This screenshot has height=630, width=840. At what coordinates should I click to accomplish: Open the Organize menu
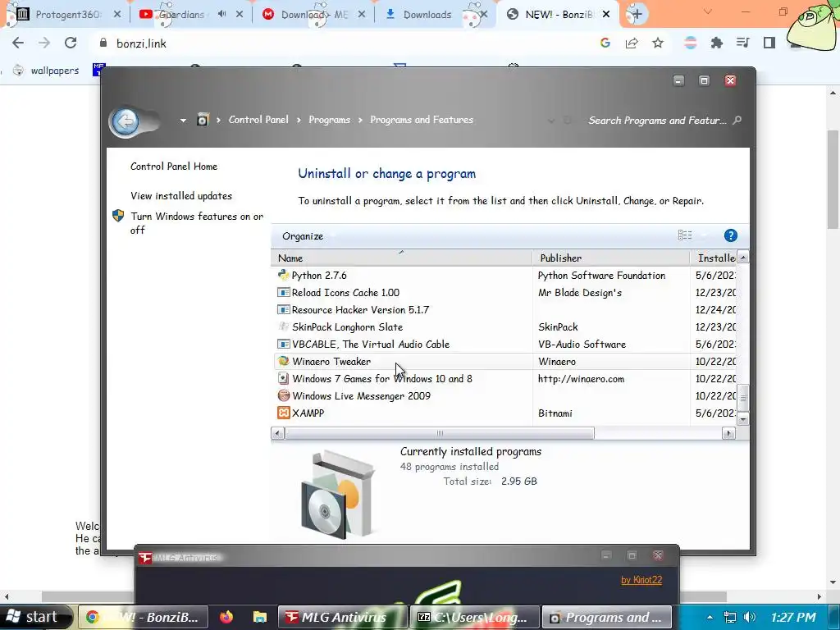(x=303, y=236)
